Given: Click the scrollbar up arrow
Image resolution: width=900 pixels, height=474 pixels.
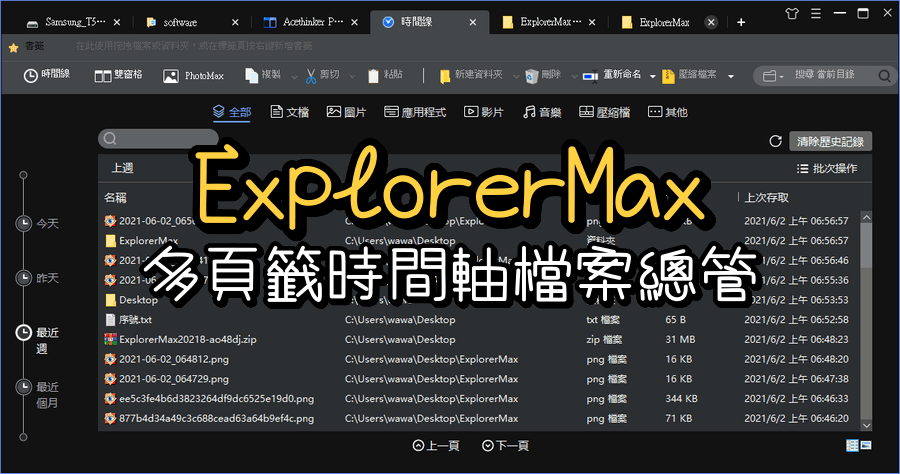Looking at the screenshot, I should click(866, 217).
